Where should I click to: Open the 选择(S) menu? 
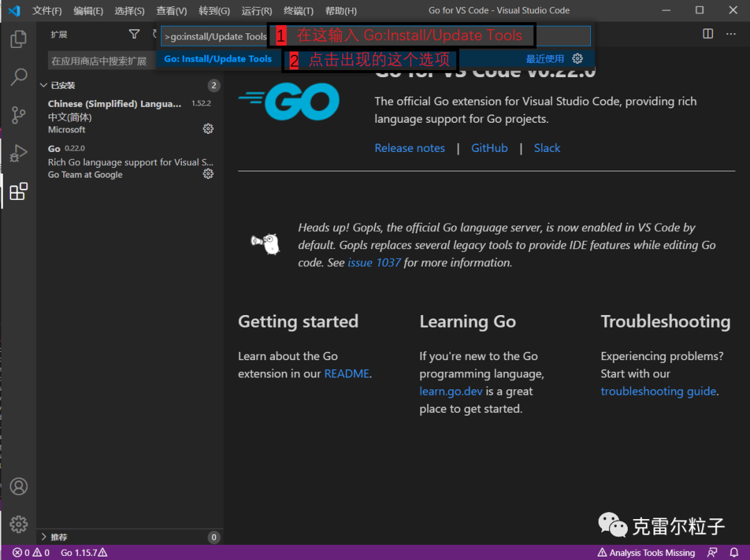(x=129, y=10)
